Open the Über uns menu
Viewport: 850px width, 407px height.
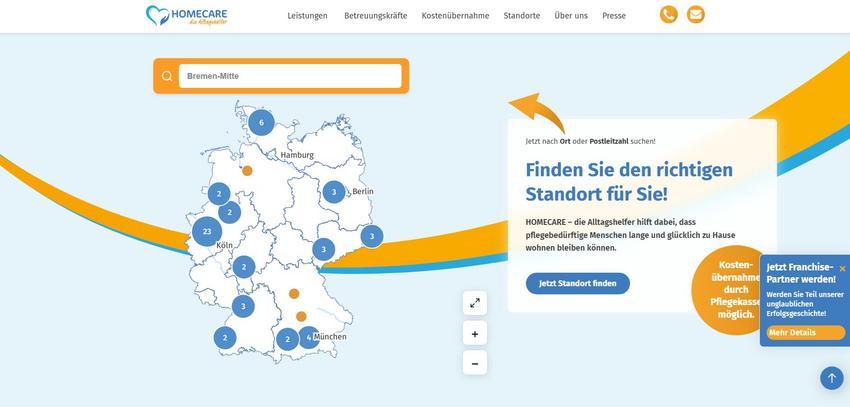pyautogui.click(x=571, y=16)
